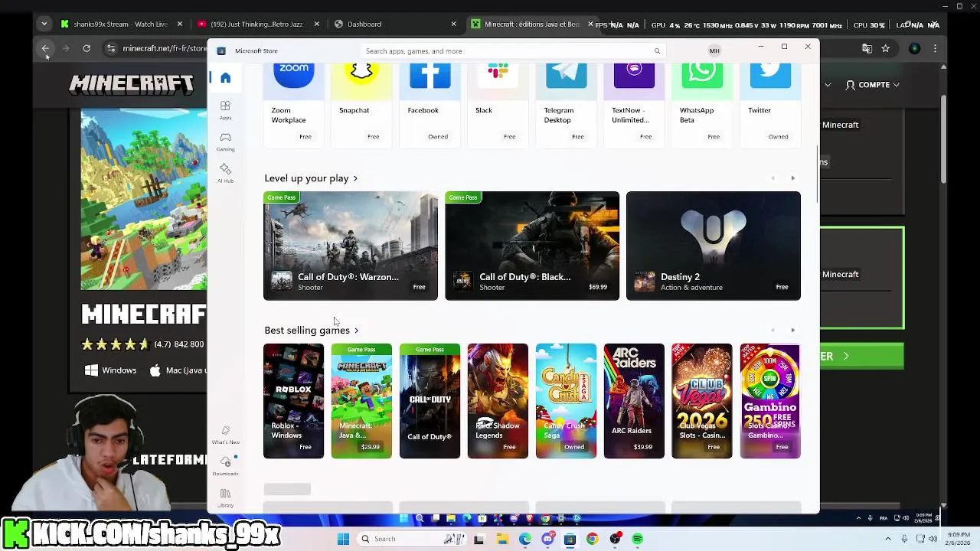Open Minecraft Java & Bedrock tile

(x=361, y=401)
